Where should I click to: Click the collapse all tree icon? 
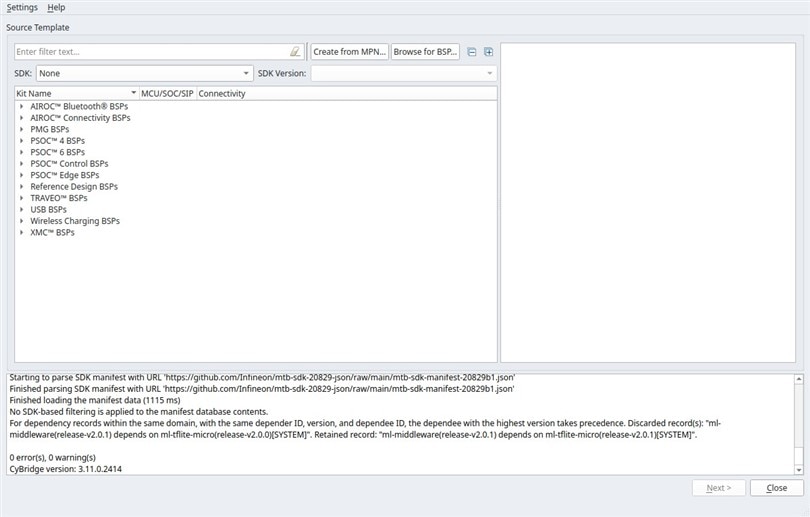coord(472,52)
